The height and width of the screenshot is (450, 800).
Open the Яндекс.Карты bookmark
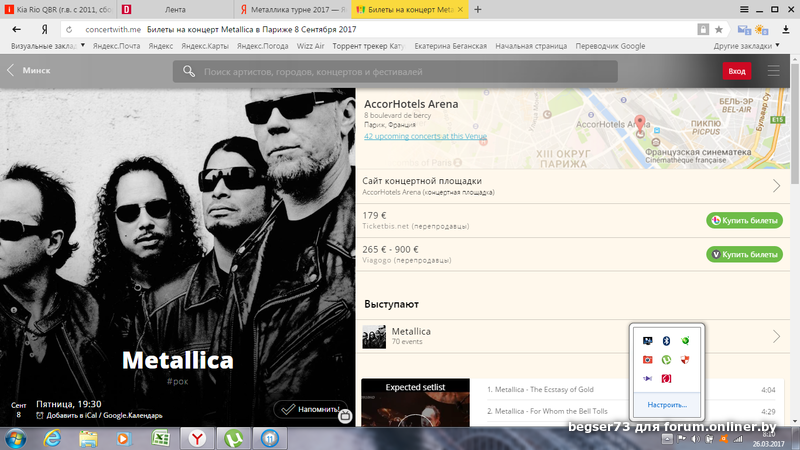[205, 46]
